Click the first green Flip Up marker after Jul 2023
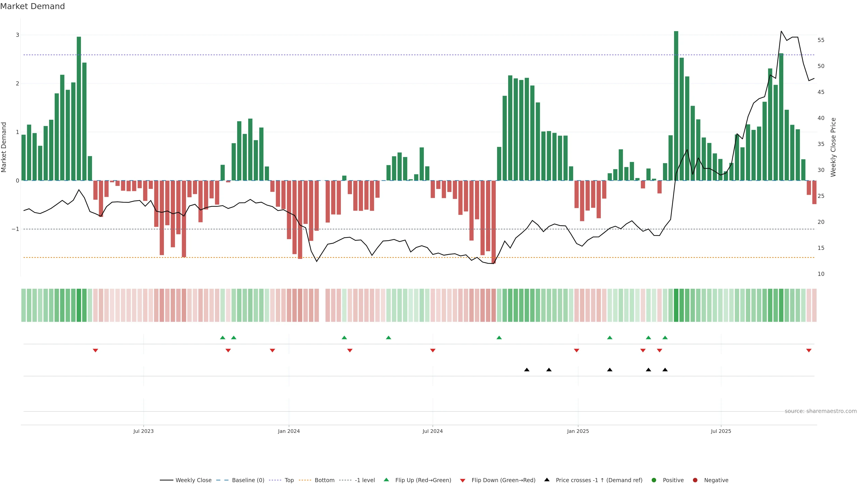 click(222, 338)
